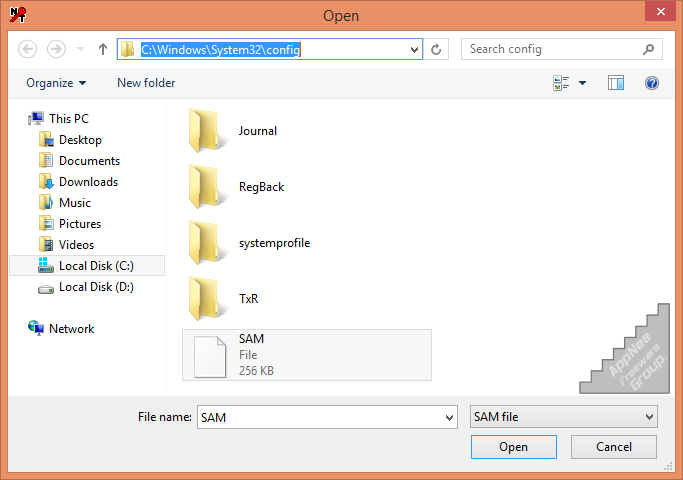Click the Local Disk (D:) drive icon
Screen dimensions: 683x480
46,289
